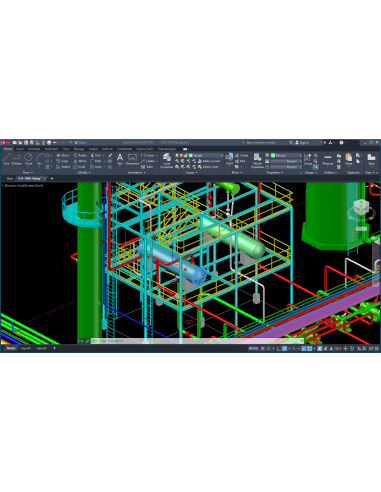Image resolution: width=381 pixels, height=492 pixels.
Task: Toggle ortho mode in status bar
Action: [278, 349]
